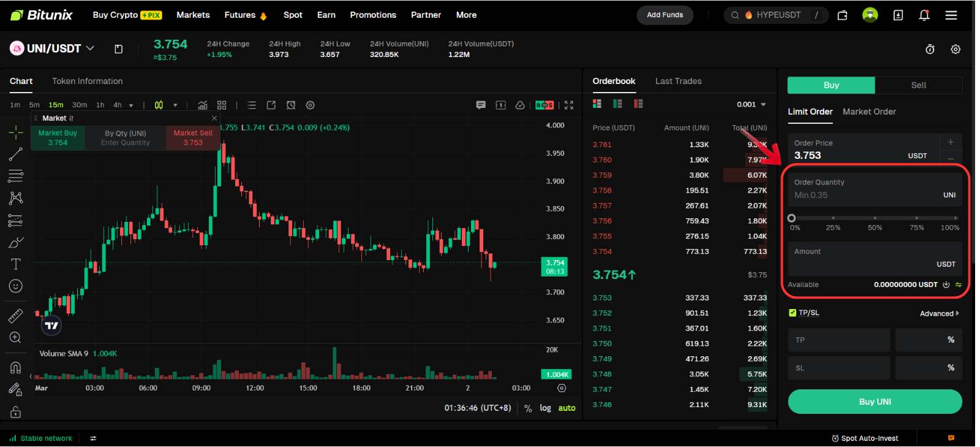Screen dimensions: 980x447
Task: Toggle auto scale on chart
Action: [x=567, y=408]
